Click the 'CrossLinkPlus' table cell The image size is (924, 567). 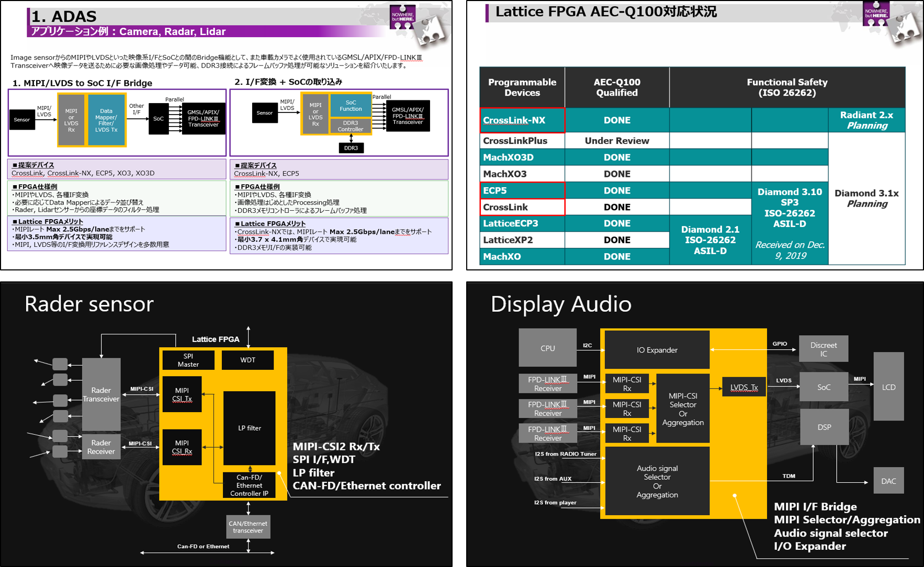coord(522,141)
